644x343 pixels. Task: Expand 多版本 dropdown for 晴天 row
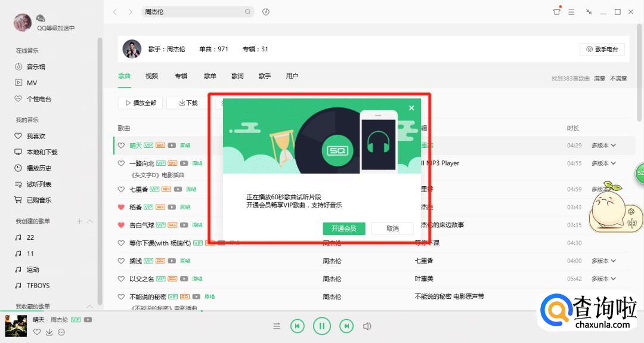603,146
